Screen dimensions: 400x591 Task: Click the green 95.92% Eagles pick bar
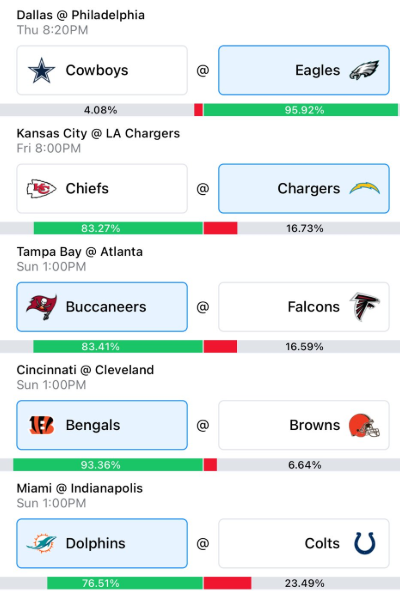(x=300, y=110)
